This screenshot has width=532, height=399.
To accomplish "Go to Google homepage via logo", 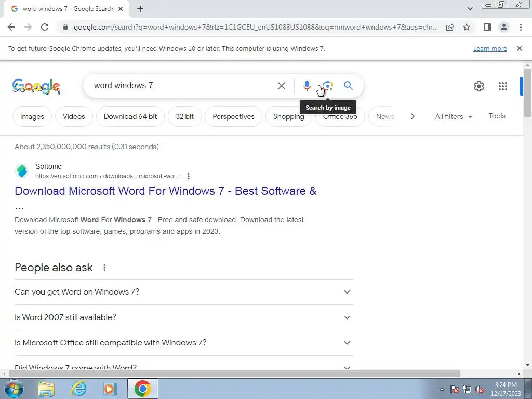I will 36,86.
